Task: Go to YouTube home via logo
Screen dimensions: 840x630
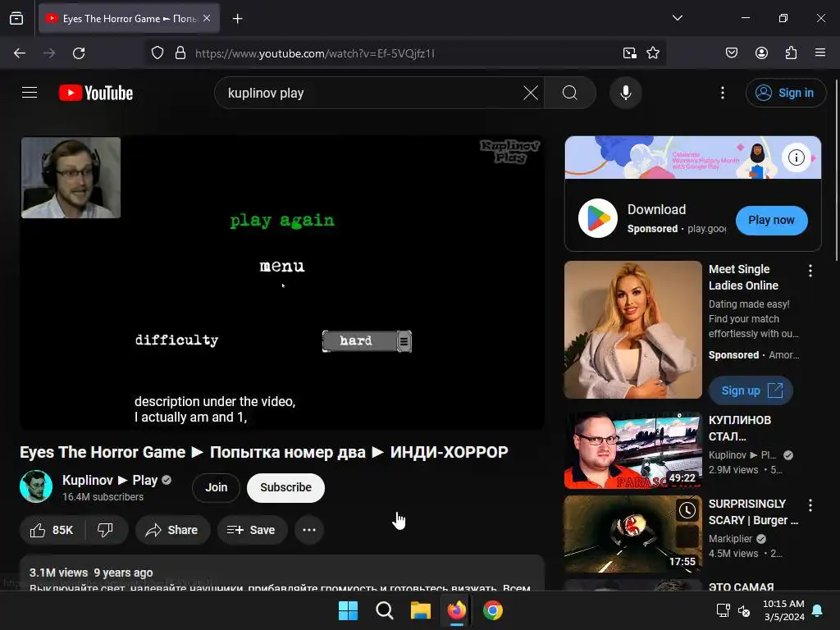Action: (96, 93)
